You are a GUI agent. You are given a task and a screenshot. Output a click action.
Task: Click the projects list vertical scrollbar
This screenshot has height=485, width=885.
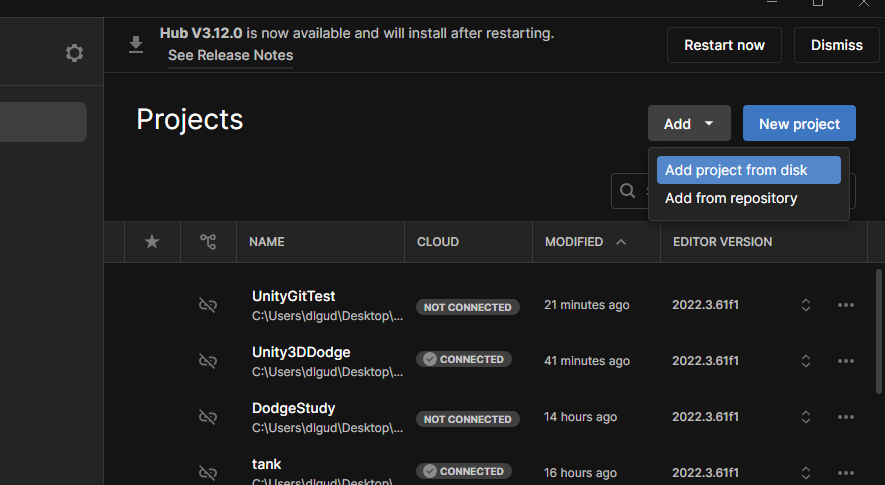coord(878,332)
